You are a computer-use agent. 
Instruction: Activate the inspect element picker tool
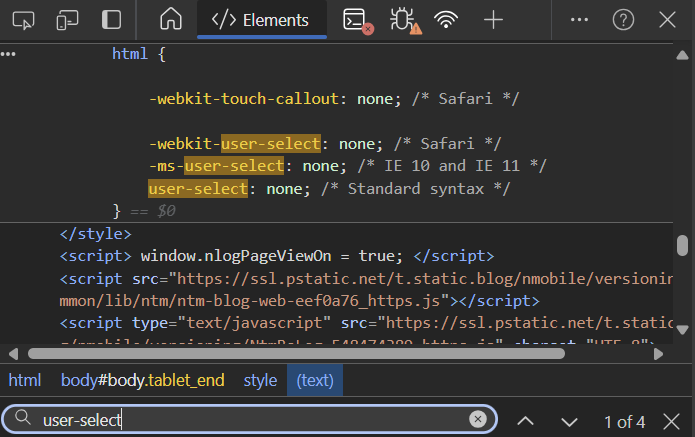coord(23,20)
